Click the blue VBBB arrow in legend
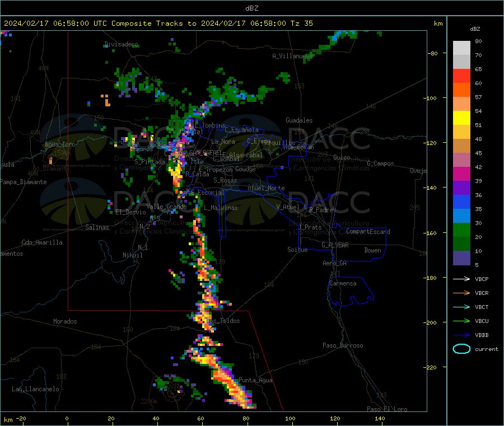Image resolution: width=504 pixels, height=426 pixels. click(x=461, y=335)
